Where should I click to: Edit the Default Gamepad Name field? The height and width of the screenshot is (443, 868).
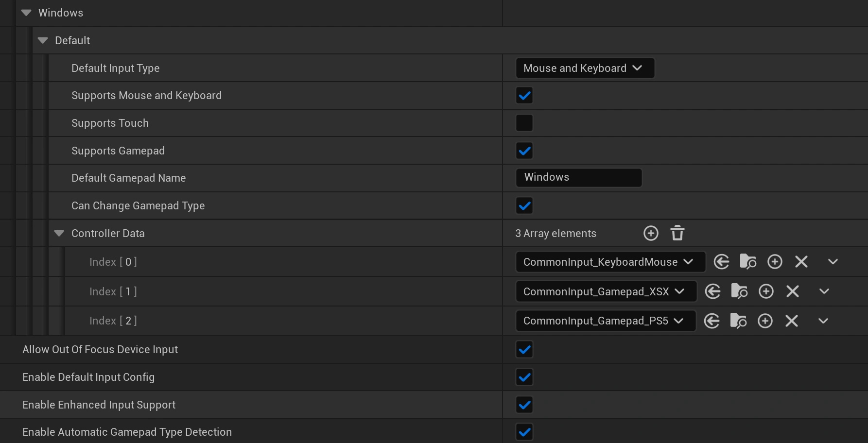click(578, 178)
